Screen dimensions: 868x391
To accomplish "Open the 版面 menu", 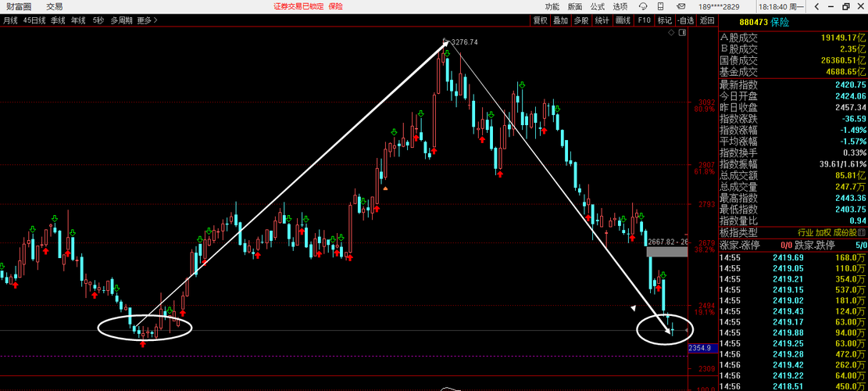I will click(x=575, y=6).
